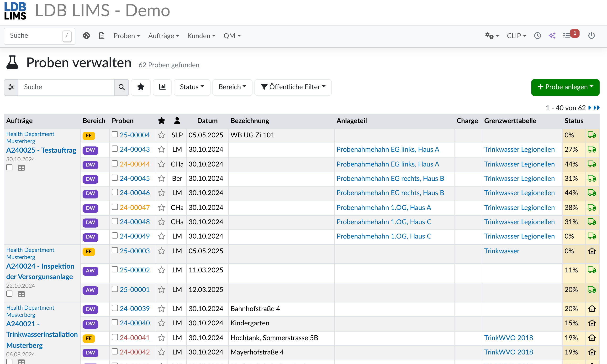Viewport: 607px width, 364px height.
Task: Click the power logout icon
Action: click(x=591, y=36)
